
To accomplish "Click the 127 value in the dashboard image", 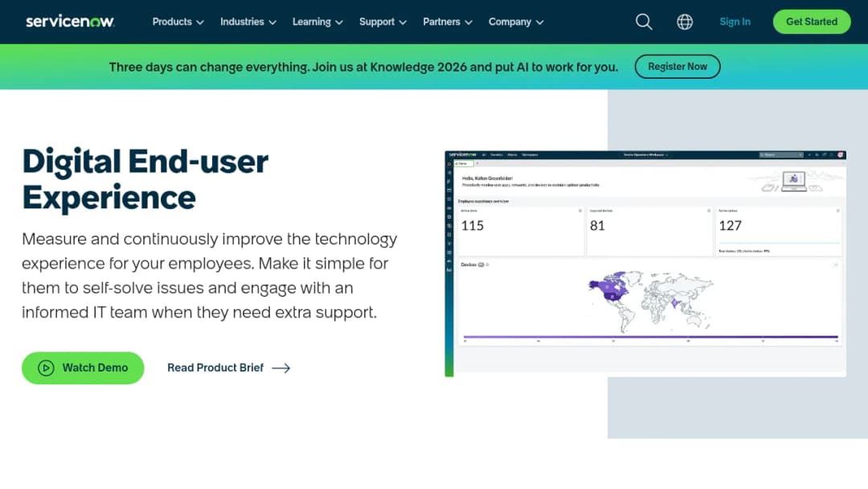I will coord(730,225).
